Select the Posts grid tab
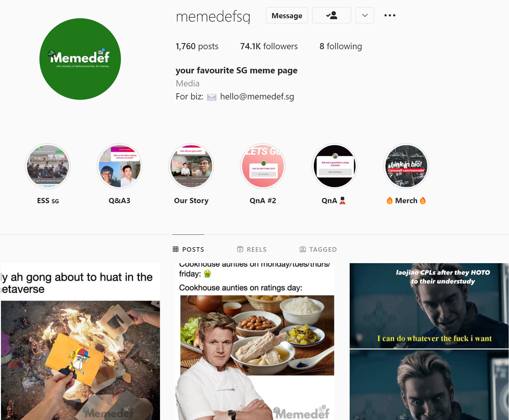This screenshot has height=420, width=509. click(188, 249)
